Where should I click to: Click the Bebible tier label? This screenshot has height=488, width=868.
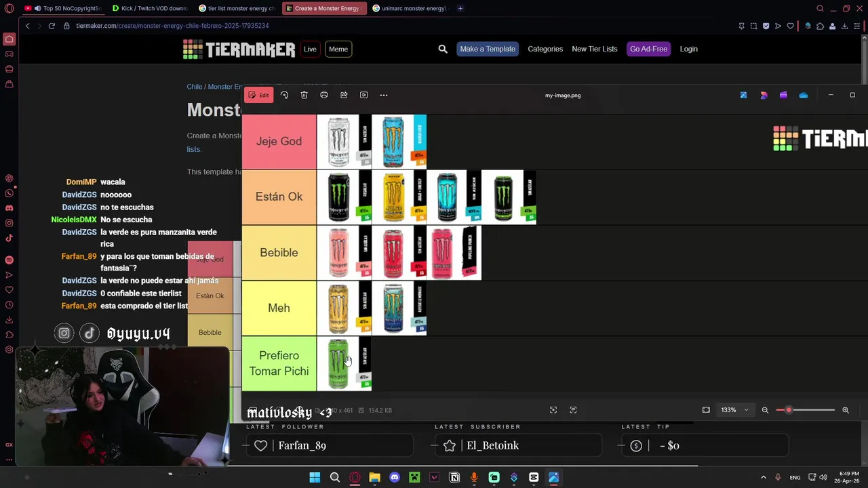[279, 253]
